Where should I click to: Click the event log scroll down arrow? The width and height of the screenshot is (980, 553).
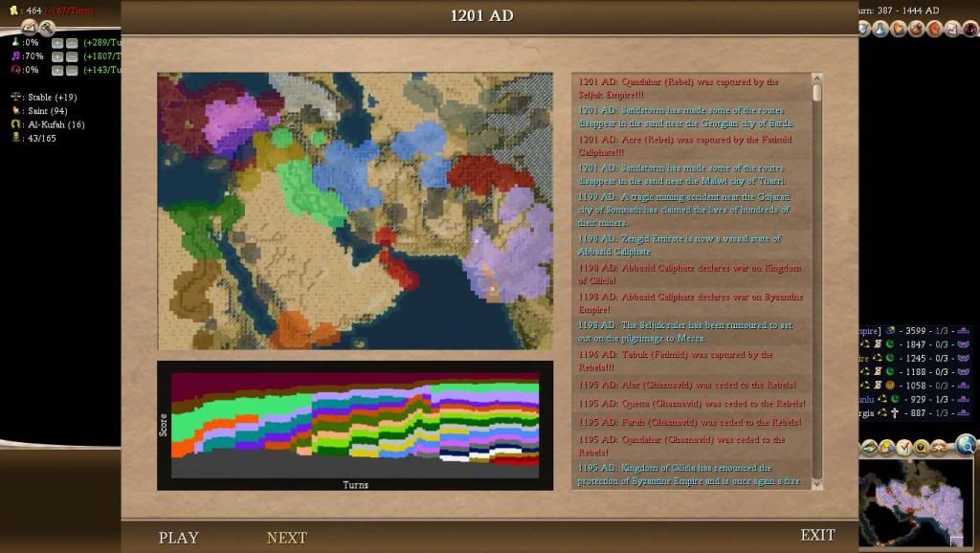coord(816,484)
